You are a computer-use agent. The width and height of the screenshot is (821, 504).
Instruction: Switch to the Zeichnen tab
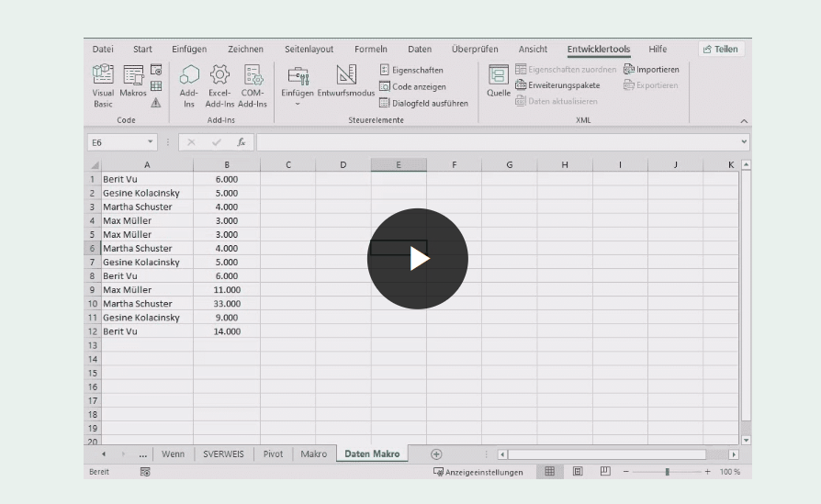pos(245,50)
